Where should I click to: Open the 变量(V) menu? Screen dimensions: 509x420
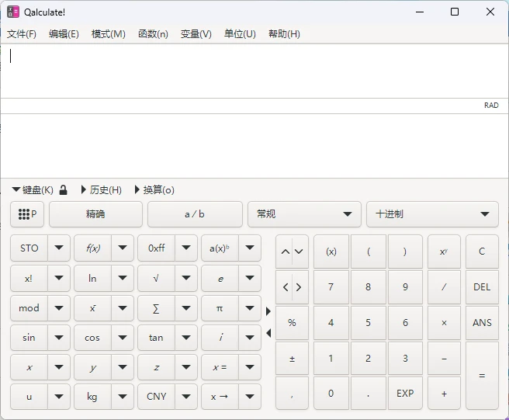click(196, 34)
